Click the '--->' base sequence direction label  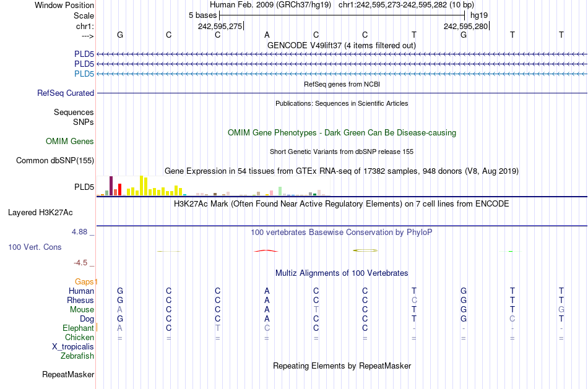(x=87, y=36)
